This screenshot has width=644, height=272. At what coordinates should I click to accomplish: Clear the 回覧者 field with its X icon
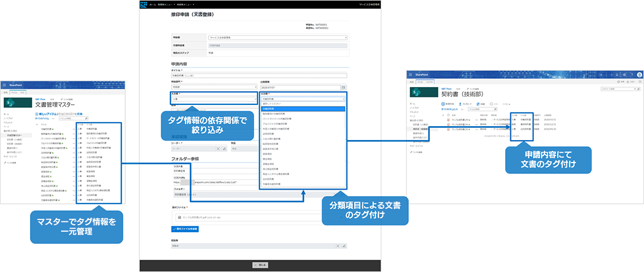pyautogui.click(x=338, y=245)
